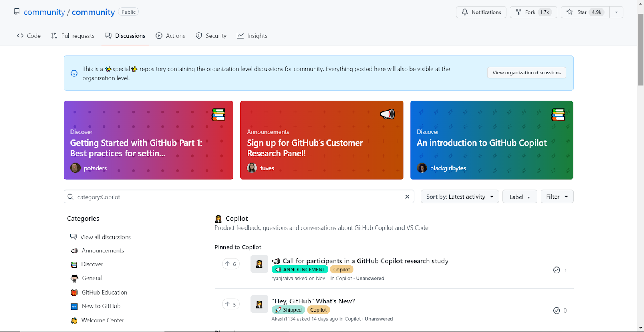
Task: Click the books icon on Copilot introduction card
Action: point(558,115)
